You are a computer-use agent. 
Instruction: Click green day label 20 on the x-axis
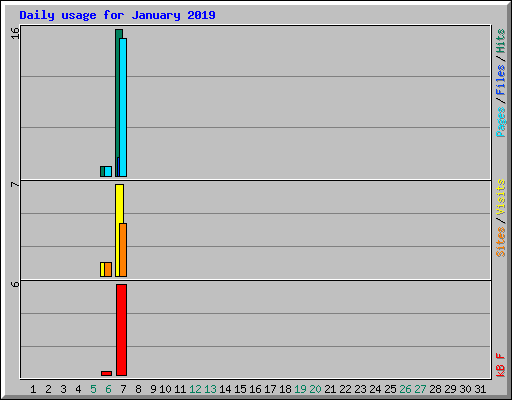(x=315, y=389)
